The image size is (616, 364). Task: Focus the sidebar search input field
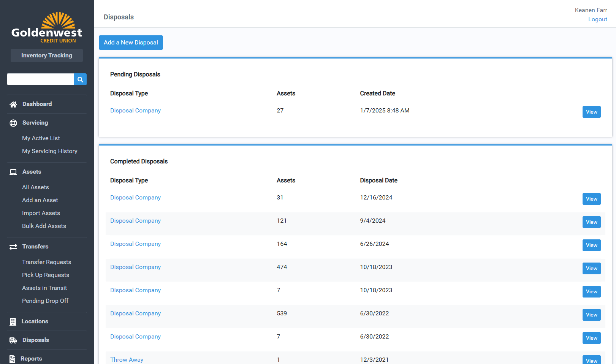(x=40, y=79)
